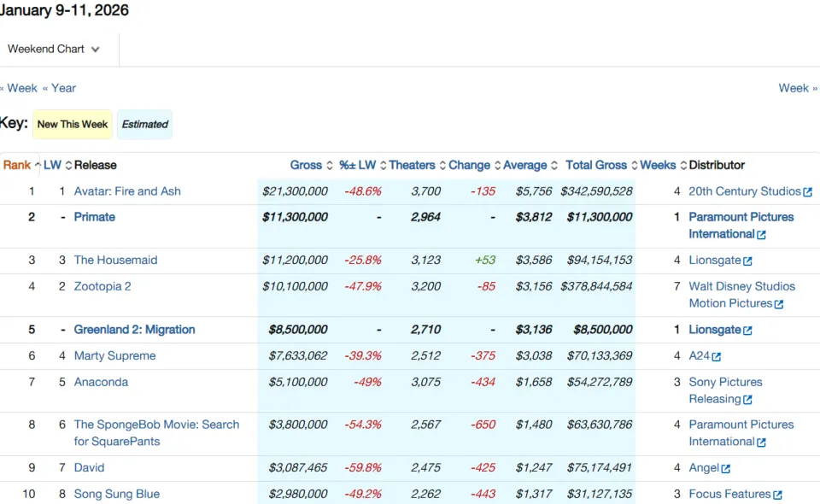Sort table by Theaters column

418,165
